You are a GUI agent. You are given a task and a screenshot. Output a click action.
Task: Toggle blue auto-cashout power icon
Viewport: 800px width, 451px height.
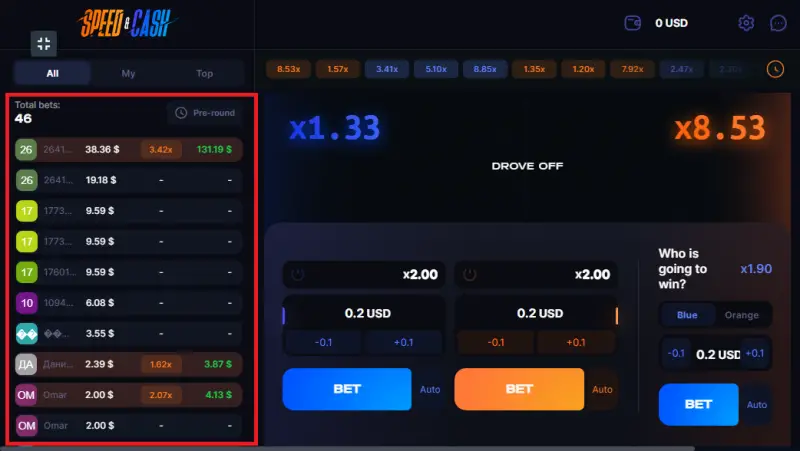pyautogui.click(x=297, y=275)
